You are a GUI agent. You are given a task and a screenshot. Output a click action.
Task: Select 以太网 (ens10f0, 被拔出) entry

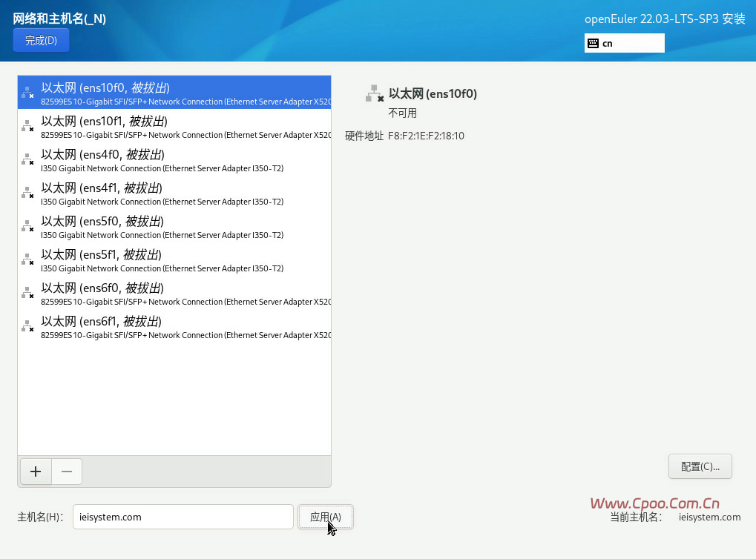(174, 93)
